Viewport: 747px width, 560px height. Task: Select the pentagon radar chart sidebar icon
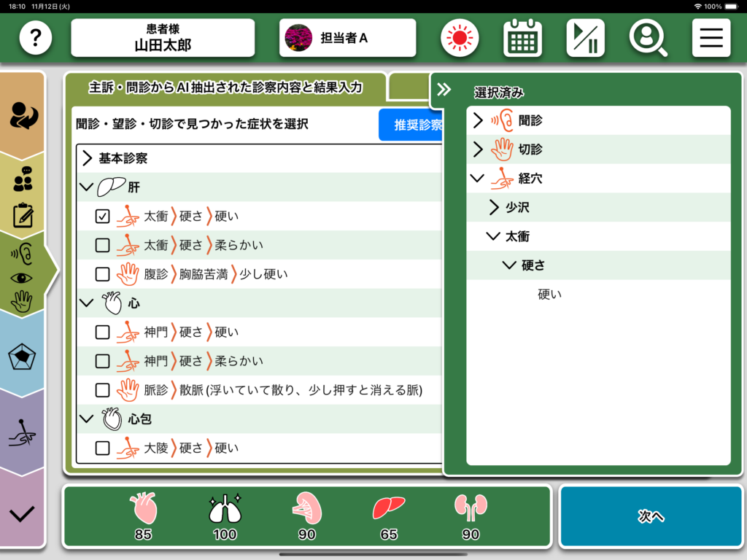23,357
